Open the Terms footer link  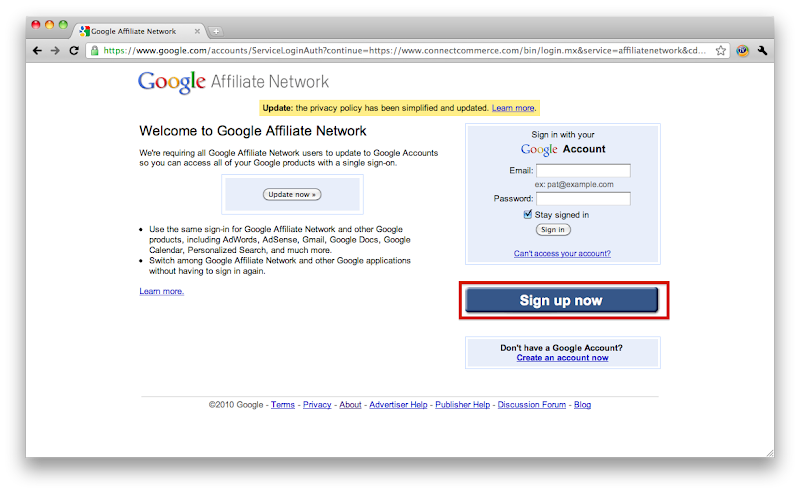(283, 405)
